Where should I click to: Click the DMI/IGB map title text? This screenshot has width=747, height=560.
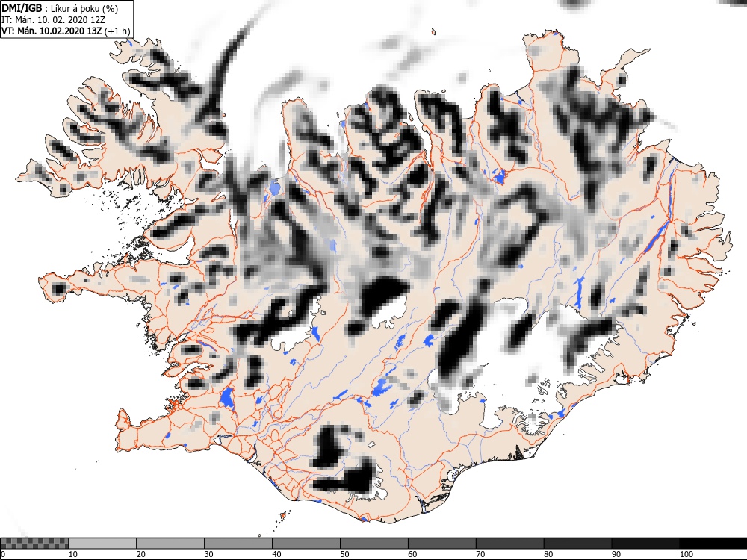click(x=60, y=8)
